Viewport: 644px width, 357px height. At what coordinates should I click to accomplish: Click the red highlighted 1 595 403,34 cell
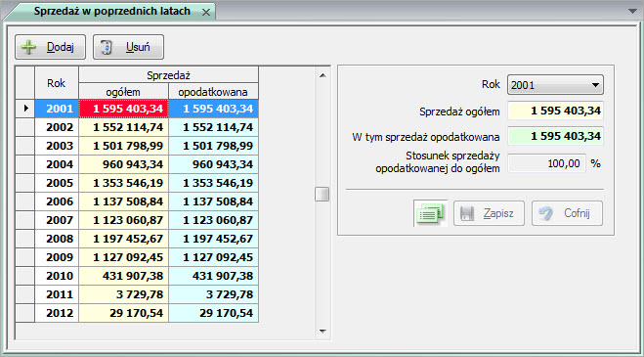point(124,109)
